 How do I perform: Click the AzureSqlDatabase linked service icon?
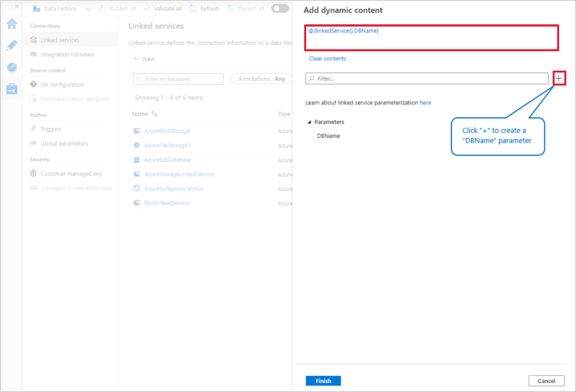coord(137,159)
